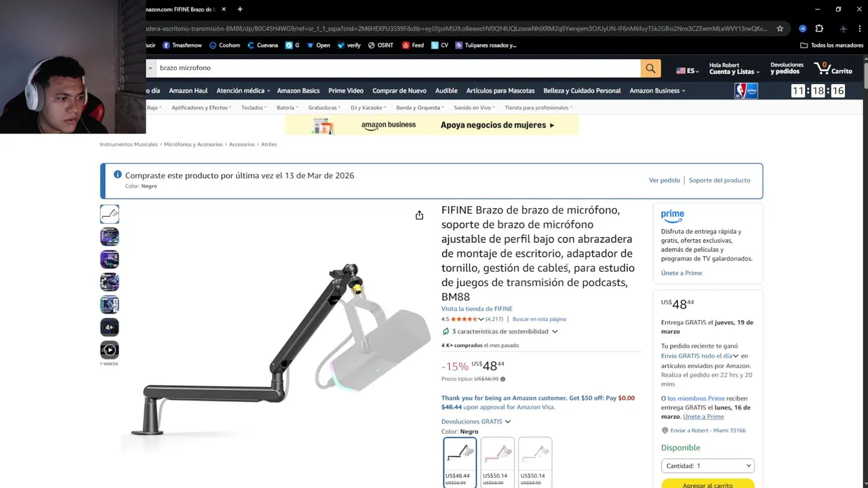Open Amazon Haul nav item
Screen dimensions: 868x488
click(189, 91)
